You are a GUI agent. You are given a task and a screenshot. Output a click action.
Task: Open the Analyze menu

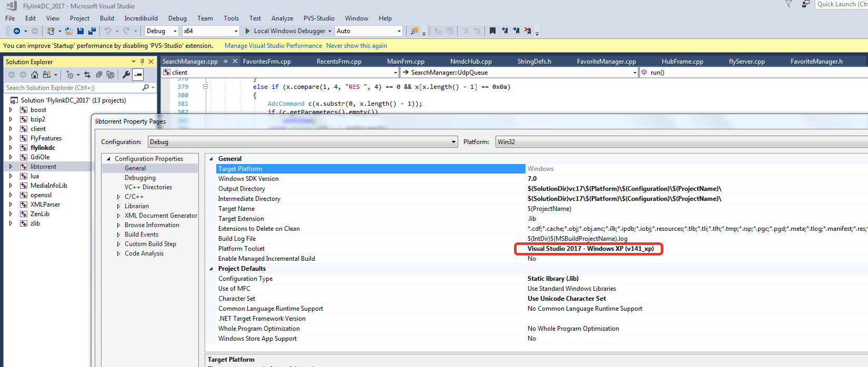pos(282,18)
